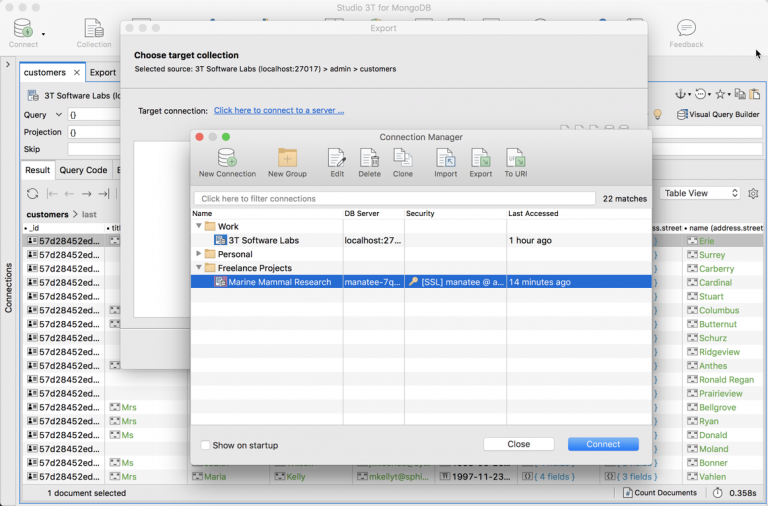Click the Export connections icon

(480, 158)
